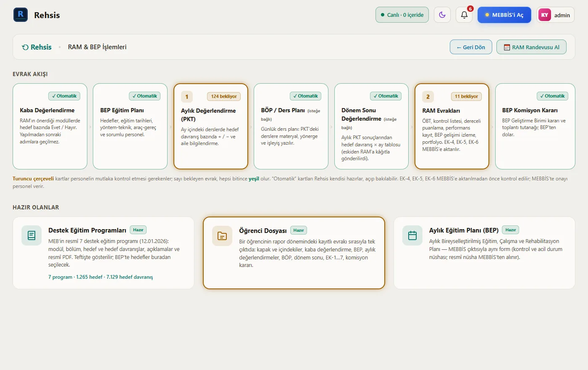The width and height of the screenshot is (588, 370).
Task: Open the KY admin avatar
Action: click(x=545, y=15)
